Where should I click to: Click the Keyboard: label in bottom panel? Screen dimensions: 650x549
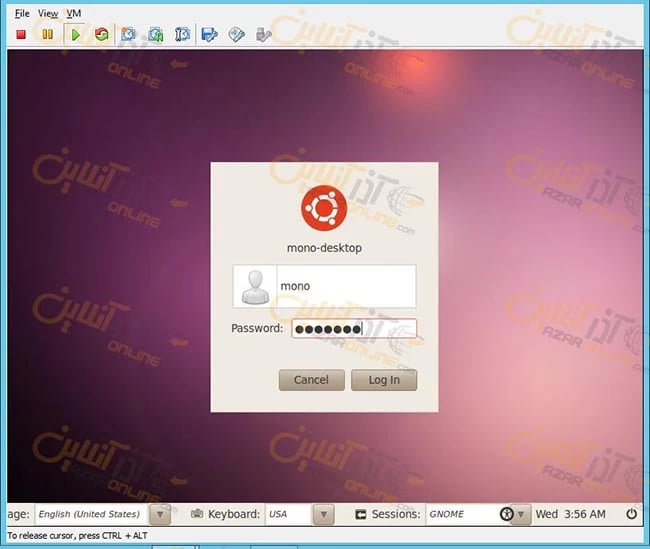(234, 514)
